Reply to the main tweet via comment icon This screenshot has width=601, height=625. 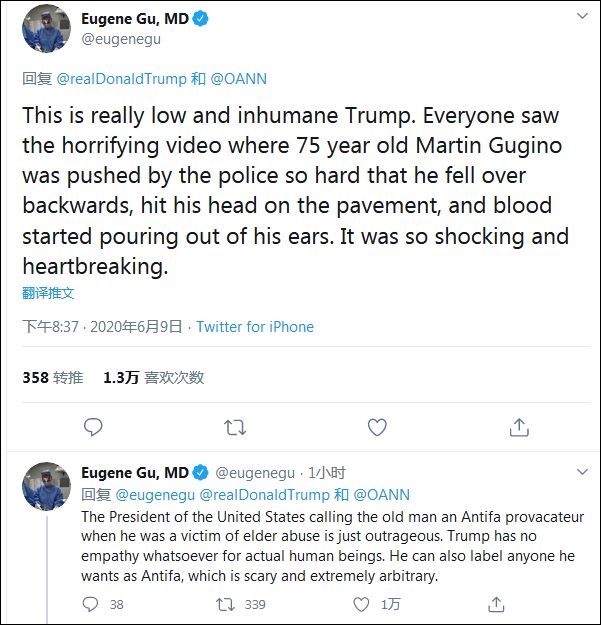coord(93,427)
